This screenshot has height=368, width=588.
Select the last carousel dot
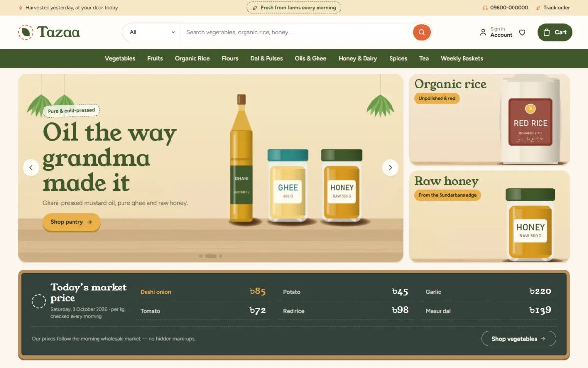(x=220, y=256)
